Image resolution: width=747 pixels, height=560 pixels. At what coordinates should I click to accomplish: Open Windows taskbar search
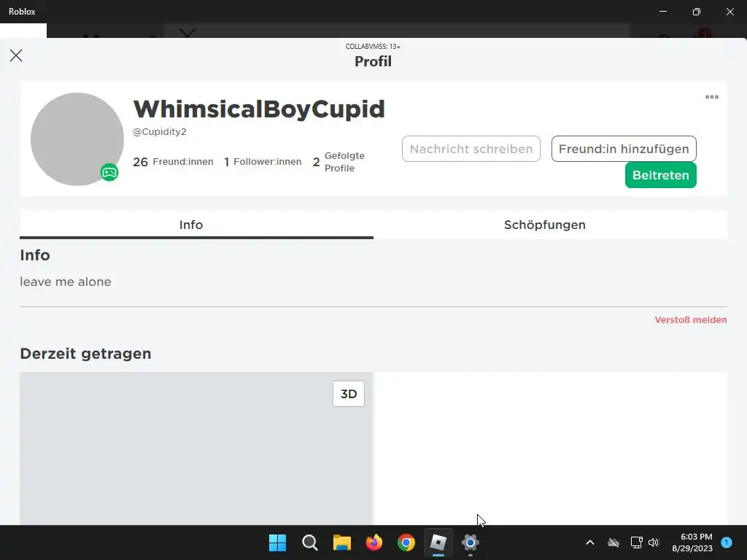pos(309,542)
